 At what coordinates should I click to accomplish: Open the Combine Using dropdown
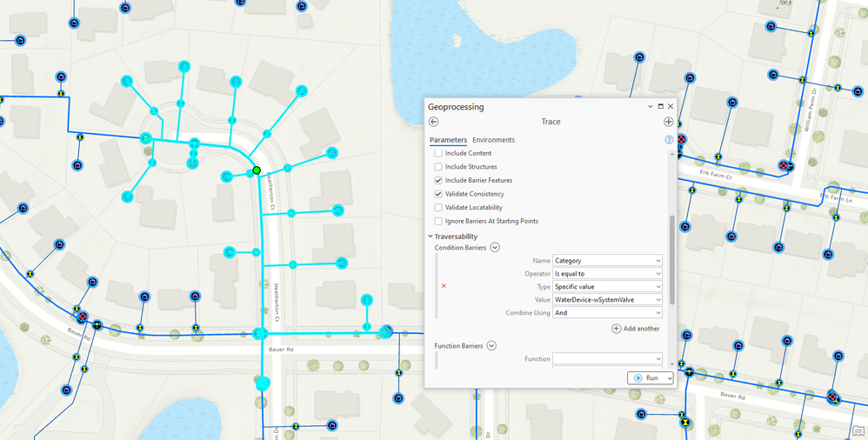[x=607, y=313]
